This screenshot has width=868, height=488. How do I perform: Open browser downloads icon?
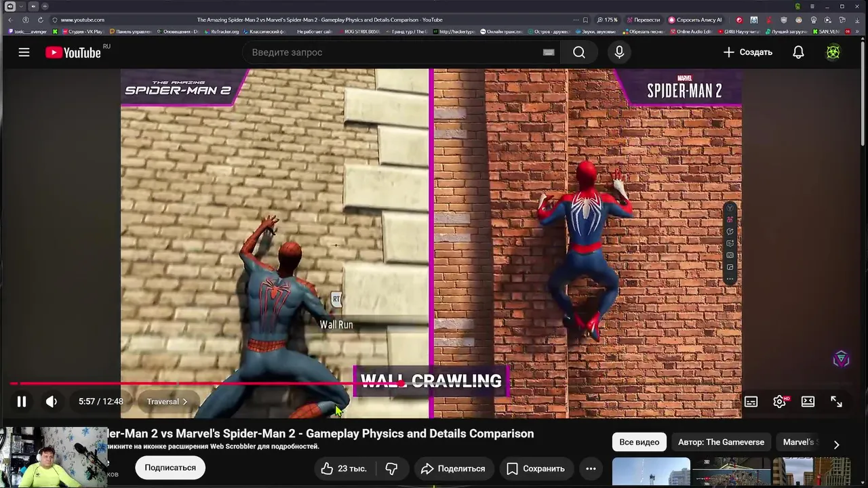(x=856, y=20)
